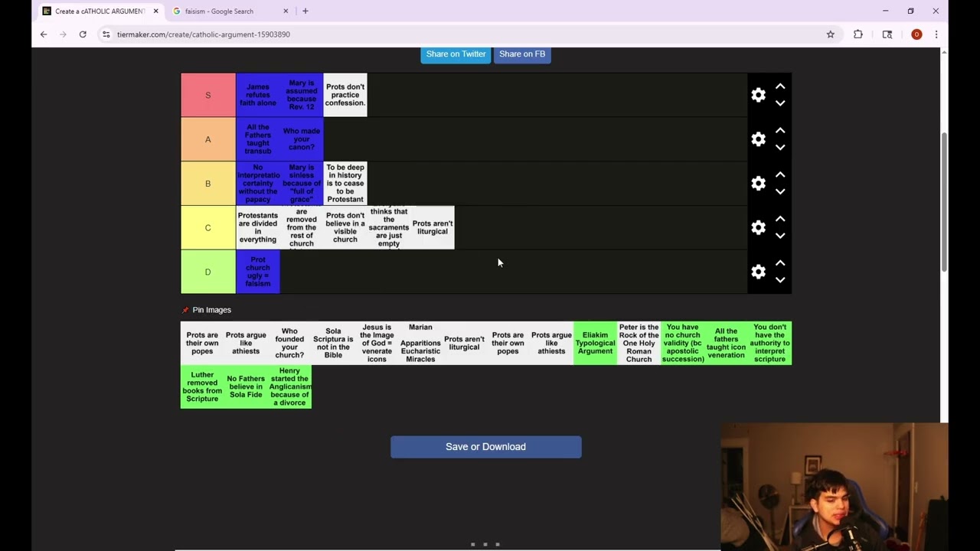Select 'Peter is the Rock' tile
This screenshot has width=980, height=551.
[x=639, y=343]
